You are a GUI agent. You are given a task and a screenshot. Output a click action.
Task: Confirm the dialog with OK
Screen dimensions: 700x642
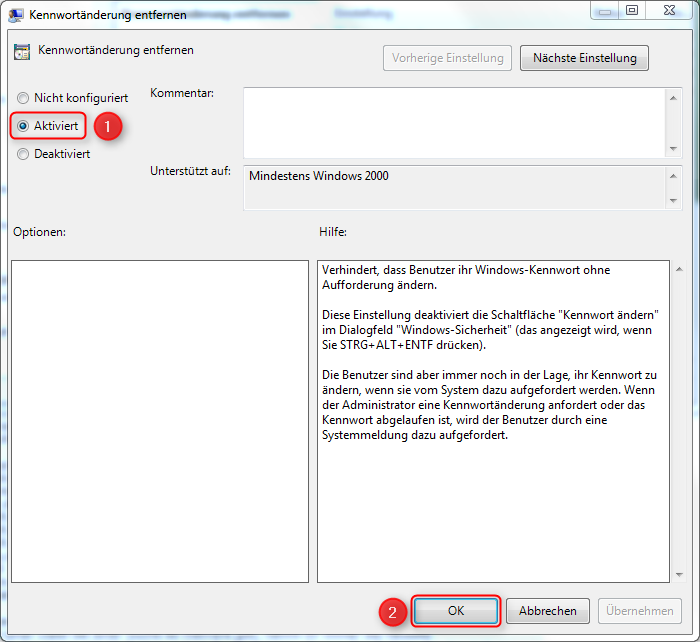456,611
